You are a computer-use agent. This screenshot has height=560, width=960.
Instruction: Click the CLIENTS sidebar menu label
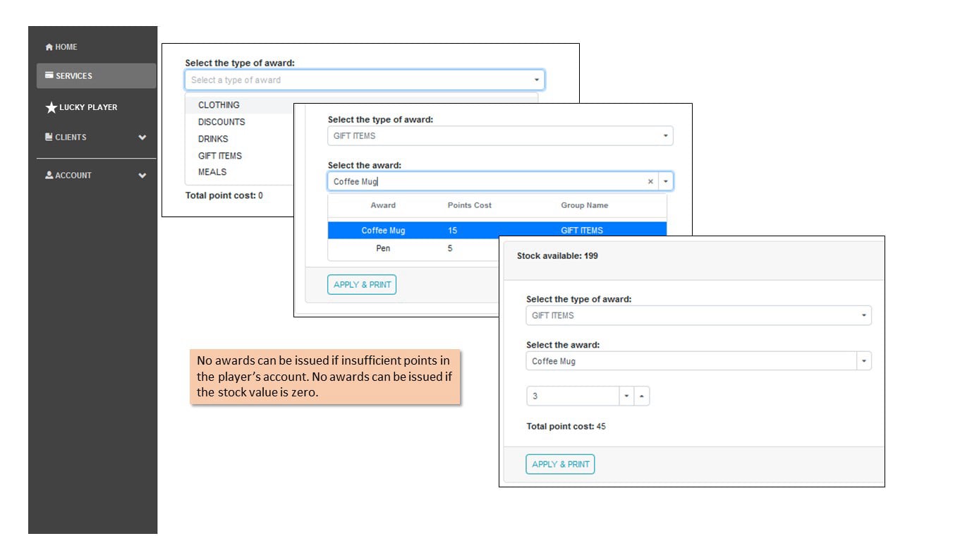(71, 138)
